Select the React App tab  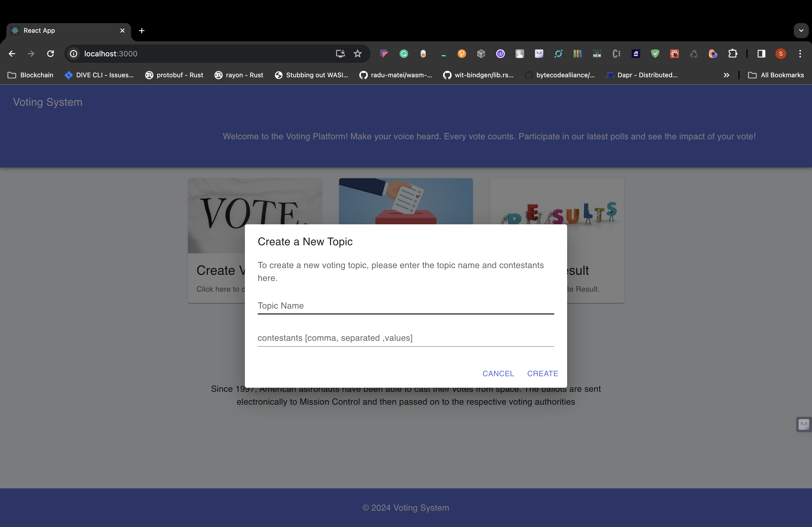pos(65,30)
